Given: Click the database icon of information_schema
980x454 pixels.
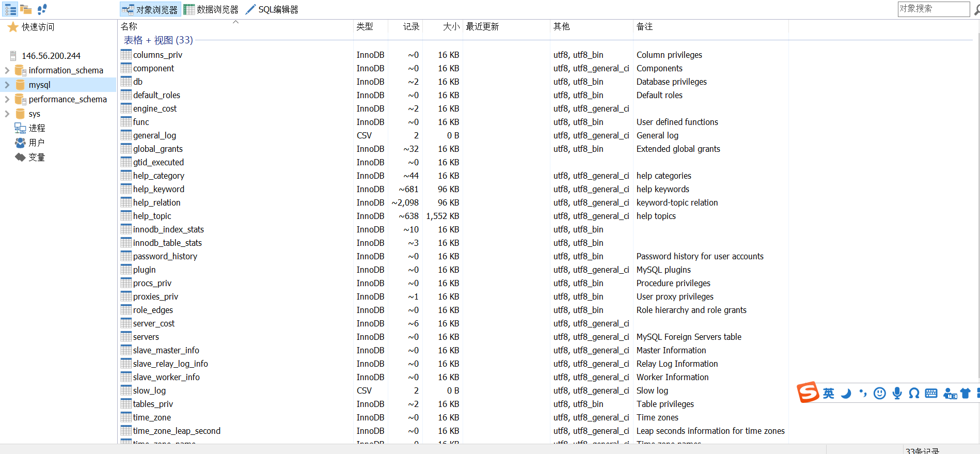Looking at the screenshot, I should [x=20, y=70].
